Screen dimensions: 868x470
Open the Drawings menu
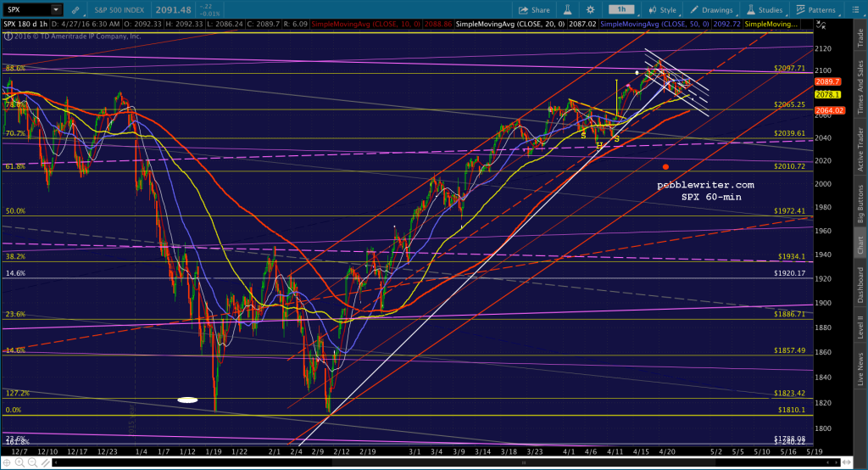click(711, 10)
